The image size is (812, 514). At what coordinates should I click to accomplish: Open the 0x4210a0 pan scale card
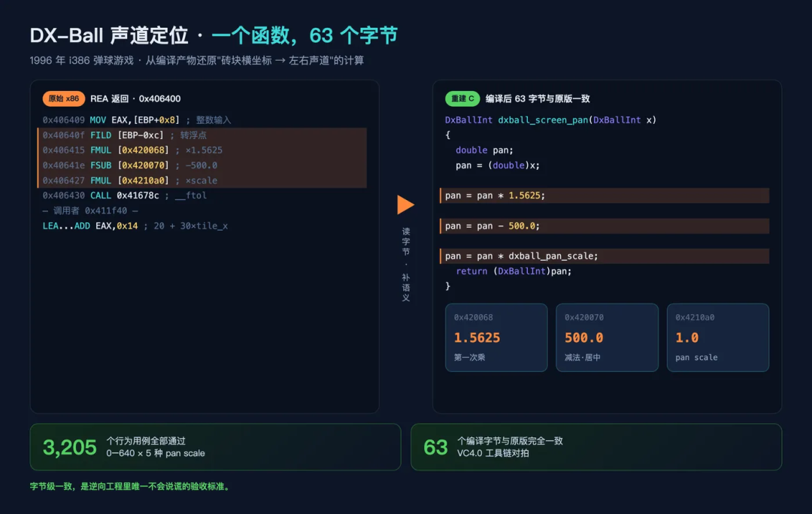(718, 337)
